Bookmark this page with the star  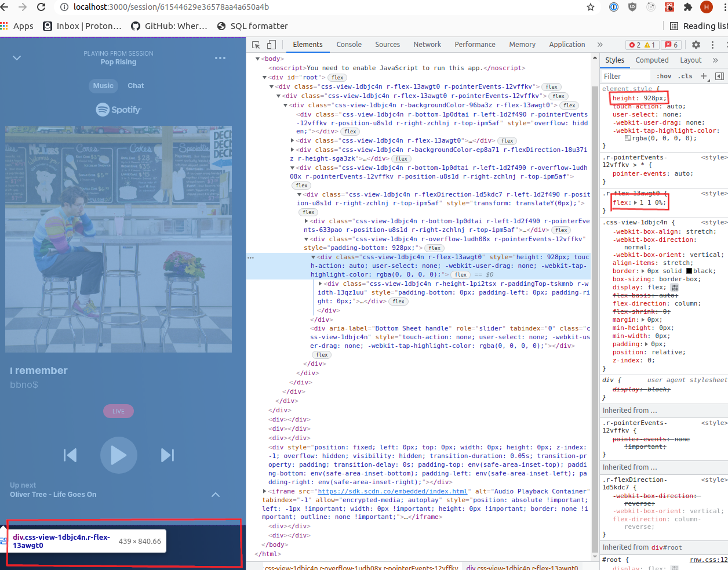[x=589, y=8]
